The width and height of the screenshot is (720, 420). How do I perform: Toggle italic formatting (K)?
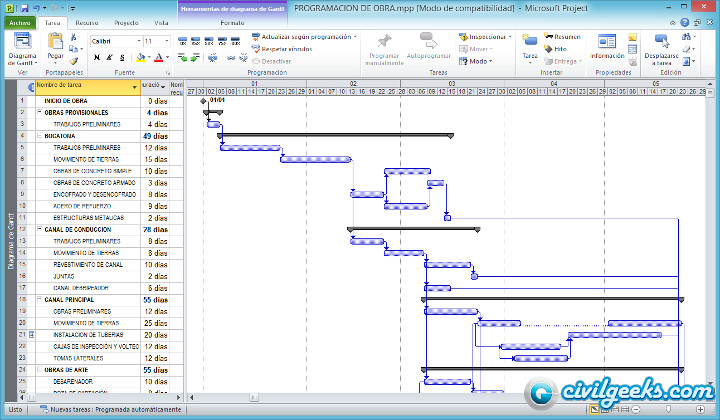tap(109, 57)
